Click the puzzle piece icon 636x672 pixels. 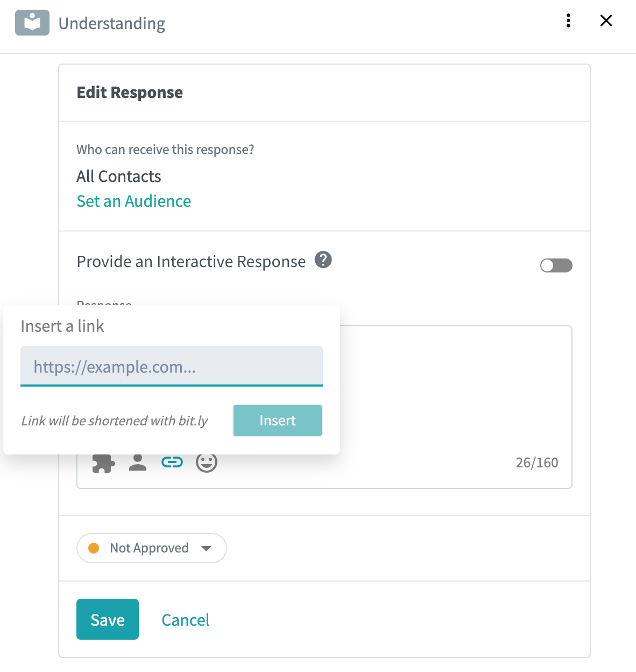click(x=103, y=463)
